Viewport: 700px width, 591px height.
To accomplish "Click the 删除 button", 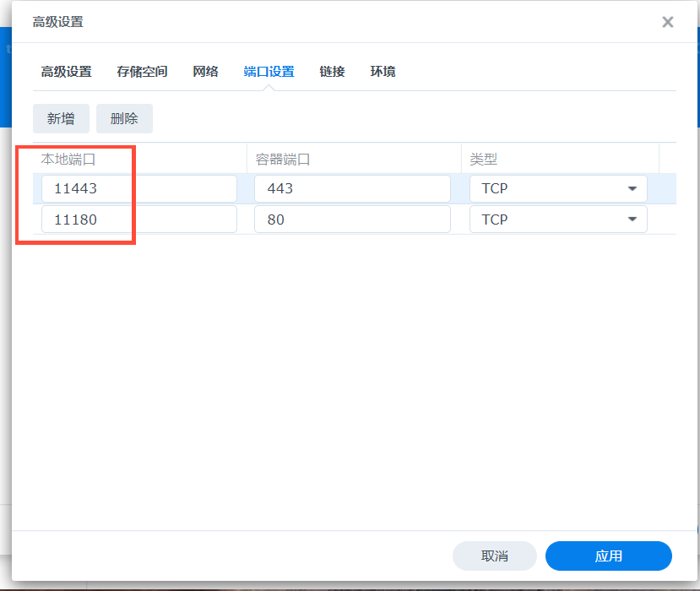I will click(x=125, y=119).
